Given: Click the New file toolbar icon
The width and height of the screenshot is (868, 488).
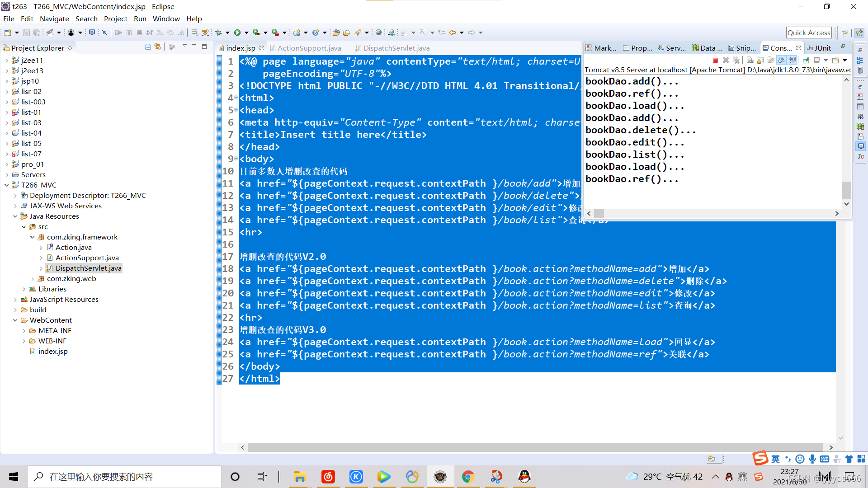Looking at the screenshot, I should pyautogui.click(x=8, y=33).
